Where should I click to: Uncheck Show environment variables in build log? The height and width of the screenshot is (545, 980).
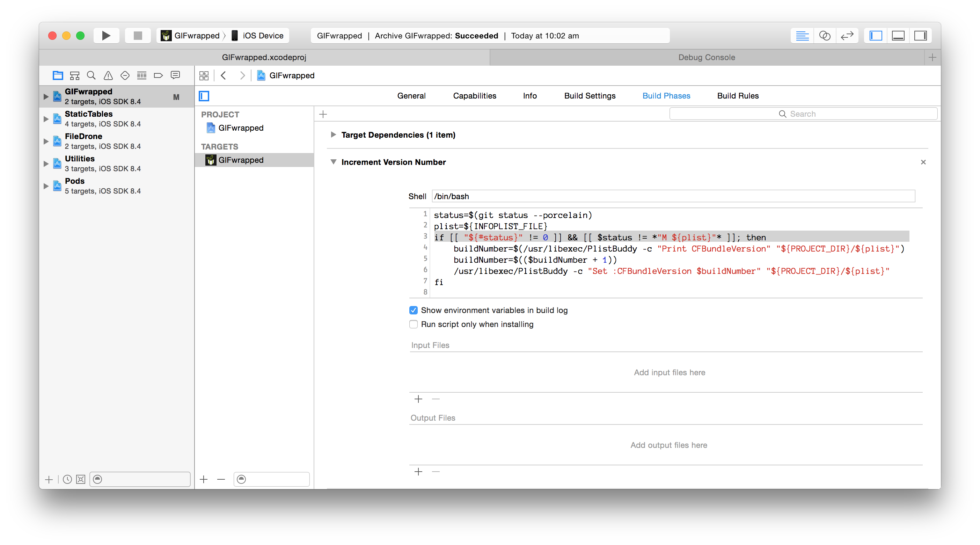tap(414, 310)
